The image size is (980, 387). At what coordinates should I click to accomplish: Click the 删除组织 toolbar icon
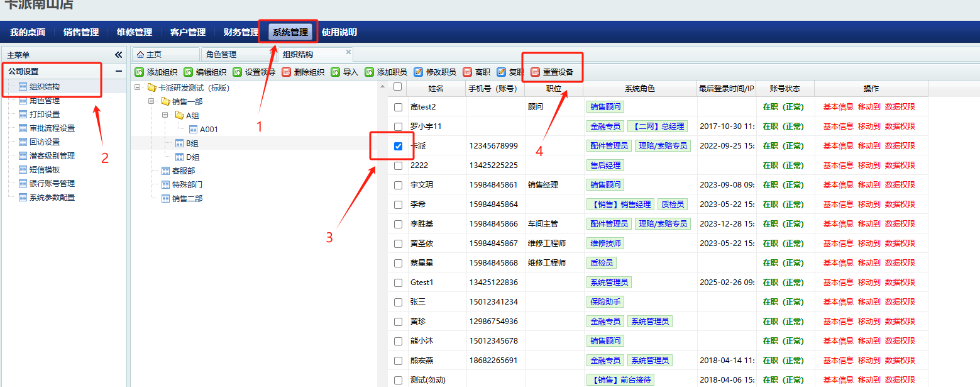click(x=287, y=72)
